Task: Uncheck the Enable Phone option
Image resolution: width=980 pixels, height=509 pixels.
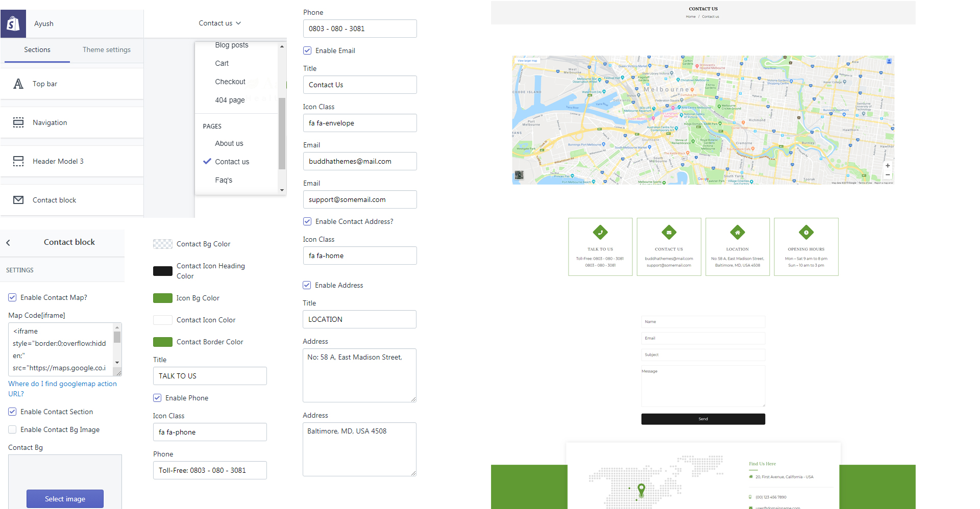Action: pyautogui.click(x=157, y=398)
